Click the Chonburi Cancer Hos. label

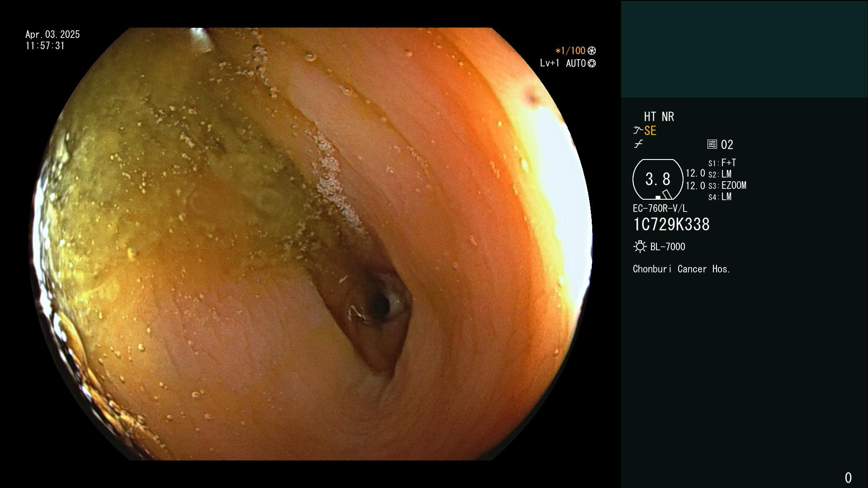681,269
